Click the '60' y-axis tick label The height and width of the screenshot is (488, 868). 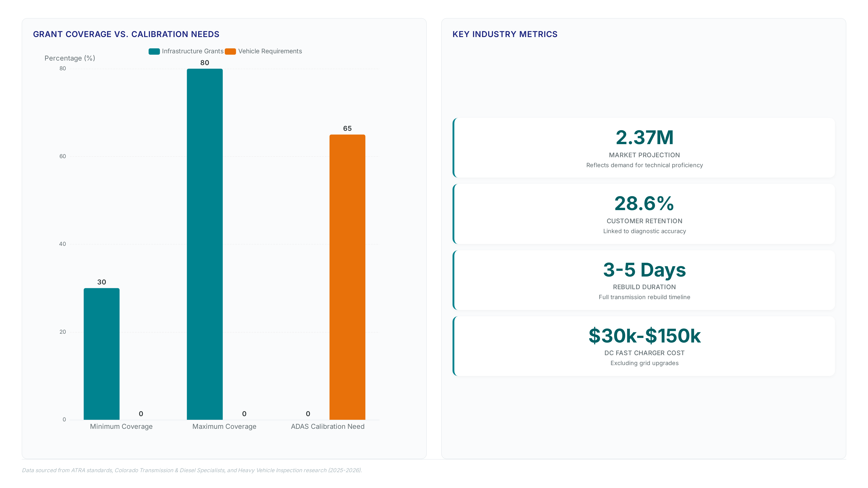click(x=63, y=156)
